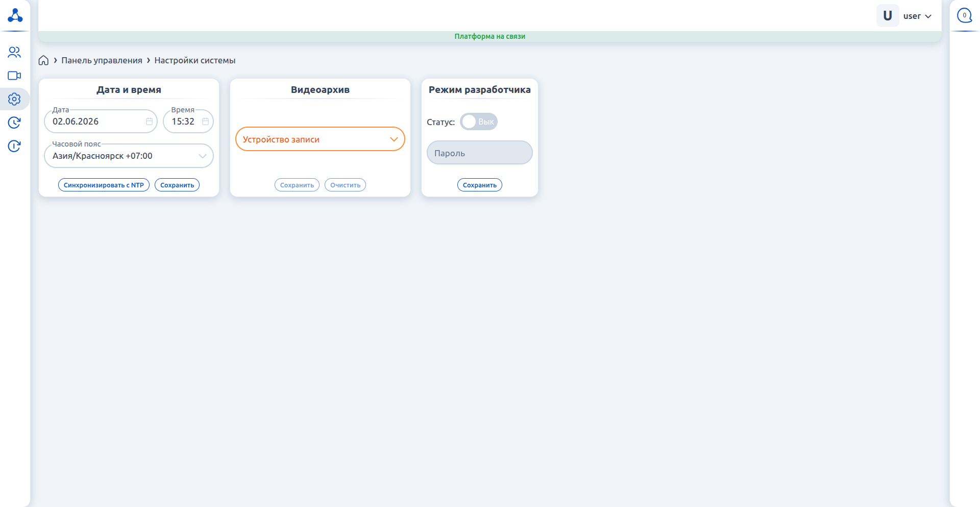Open the picker icon in the Время field
Viewport: 980px width, 507px height.
click(205, 122)
